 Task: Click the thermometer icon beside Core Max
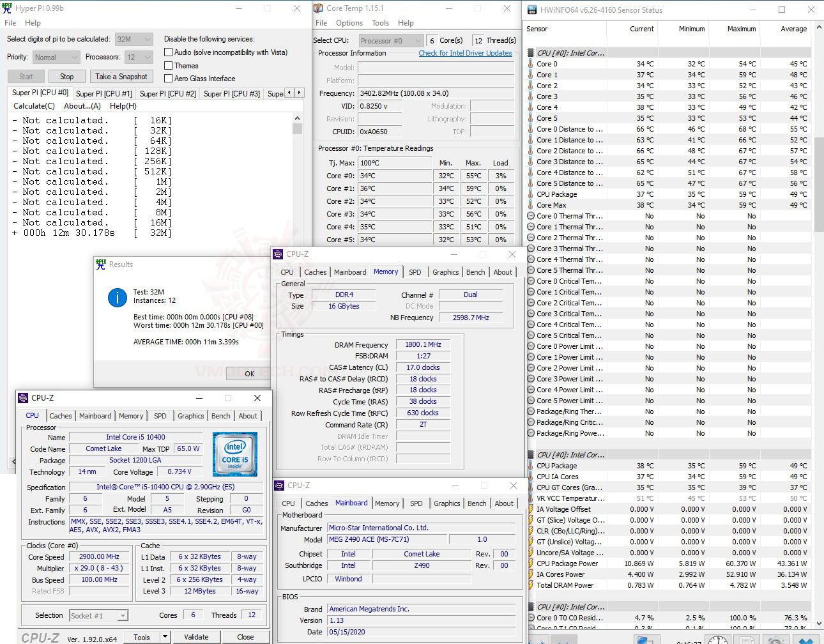pyautogui.click(x=531, y=205)
